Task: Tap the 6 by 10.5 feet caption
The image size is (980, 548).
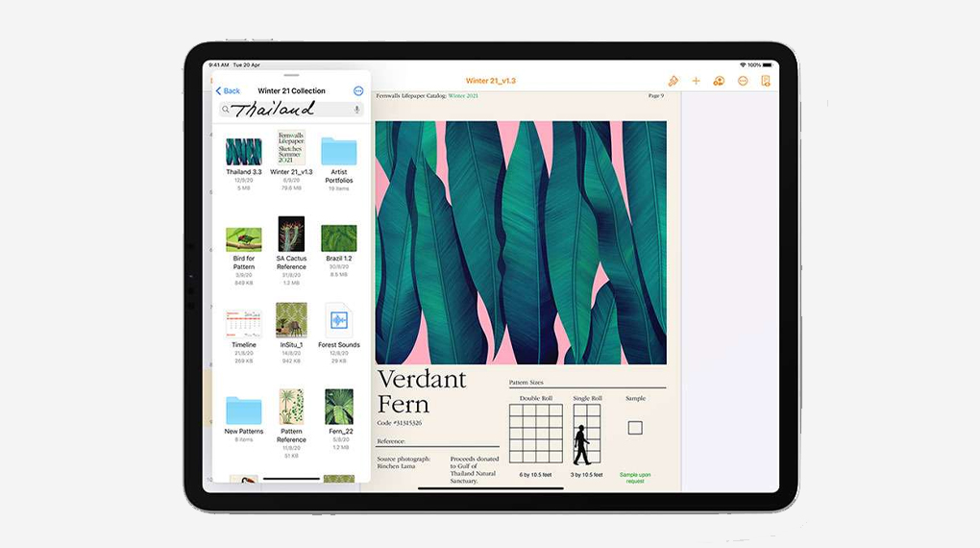Action: point(535,475)
